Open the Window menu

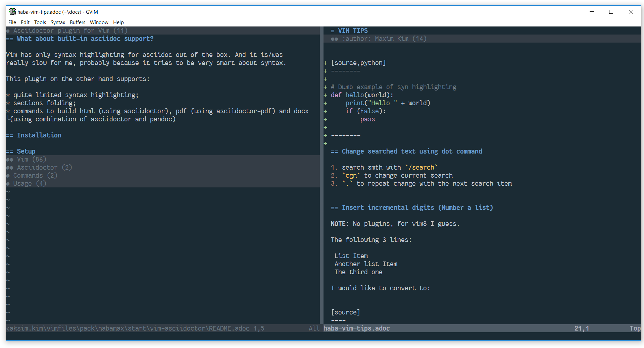(x=99, y=22)
